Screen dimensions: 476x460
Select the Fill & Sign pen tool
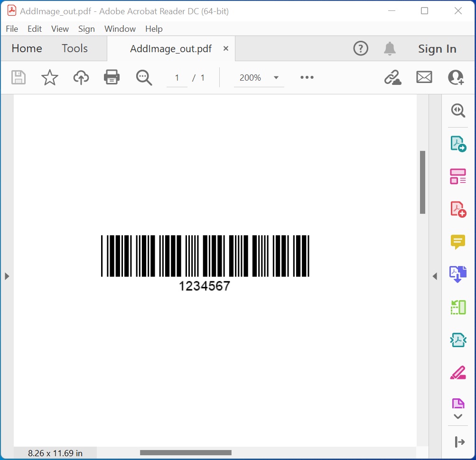coord(457,373)
